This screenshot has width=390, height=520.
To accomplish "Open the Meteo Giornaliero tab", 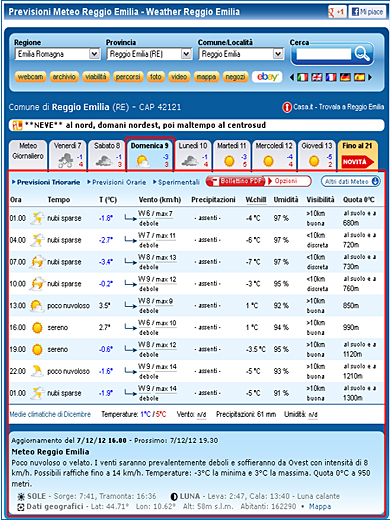I will pos(28,155).
